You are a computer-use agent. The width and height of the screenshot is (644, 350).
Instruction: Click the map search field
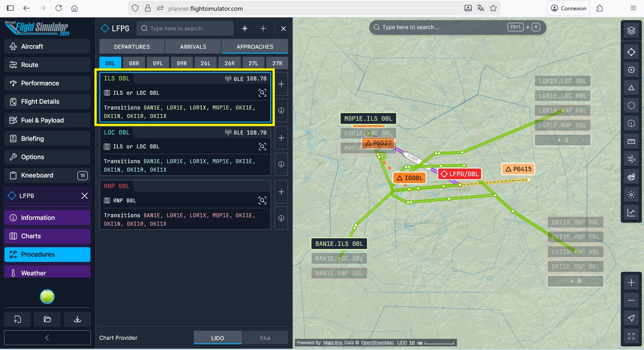443,27
